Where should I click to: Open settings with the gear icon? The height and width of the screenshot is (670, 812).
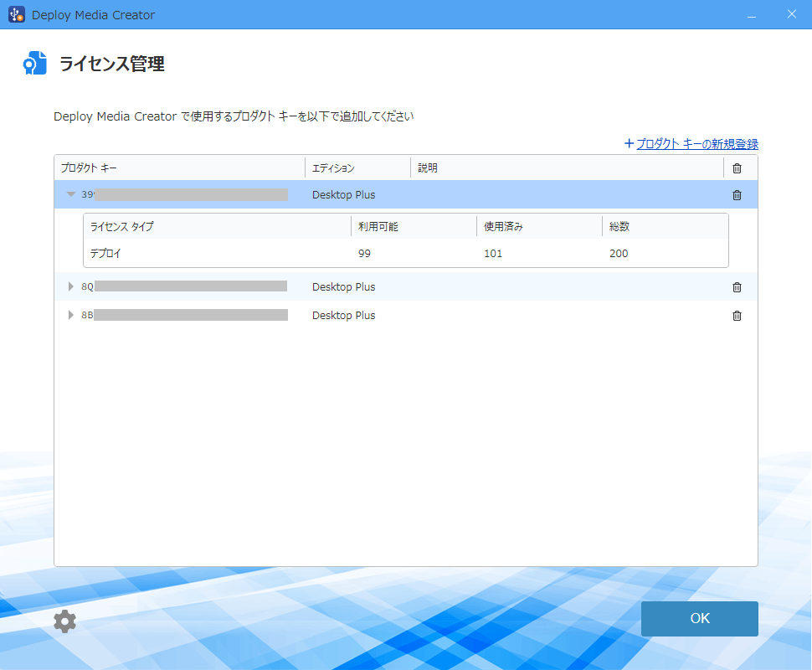[x=64, y=621]
